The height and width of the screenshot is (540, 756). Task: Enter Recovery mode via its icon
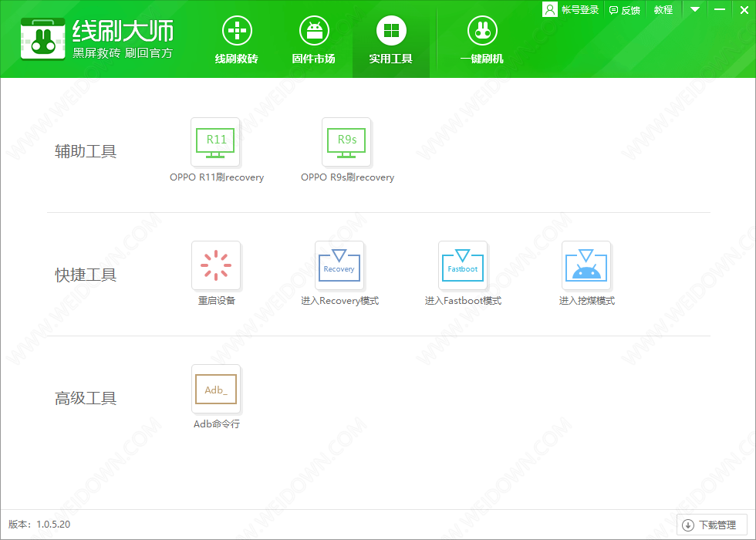[339, 266]
